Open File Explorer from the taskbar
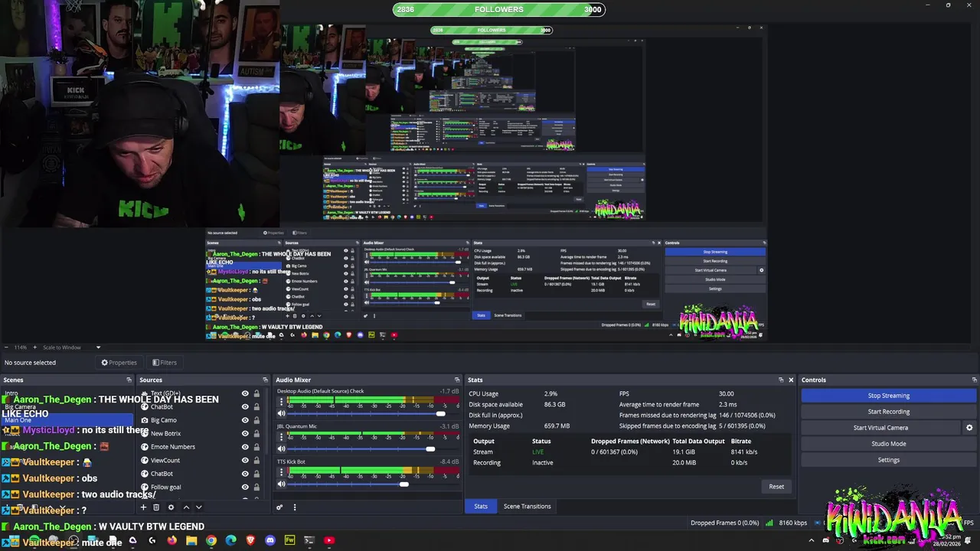980x551 pixels. coord(191,540)
